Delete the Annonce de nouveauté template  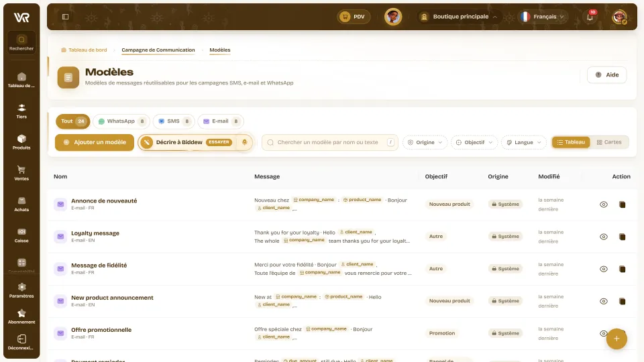coord(623,204)
